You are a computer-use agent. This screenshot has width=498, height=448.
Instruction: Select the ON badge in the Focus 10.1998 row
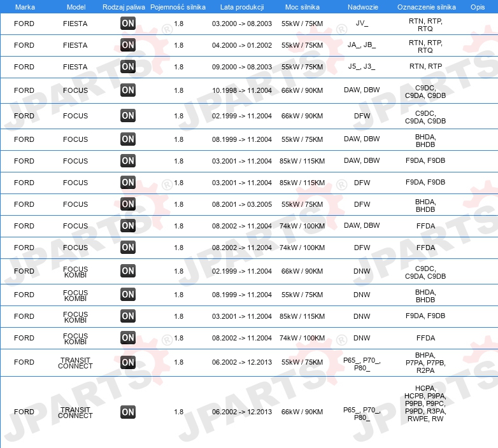pyautogui.click(x=128, y=90)
